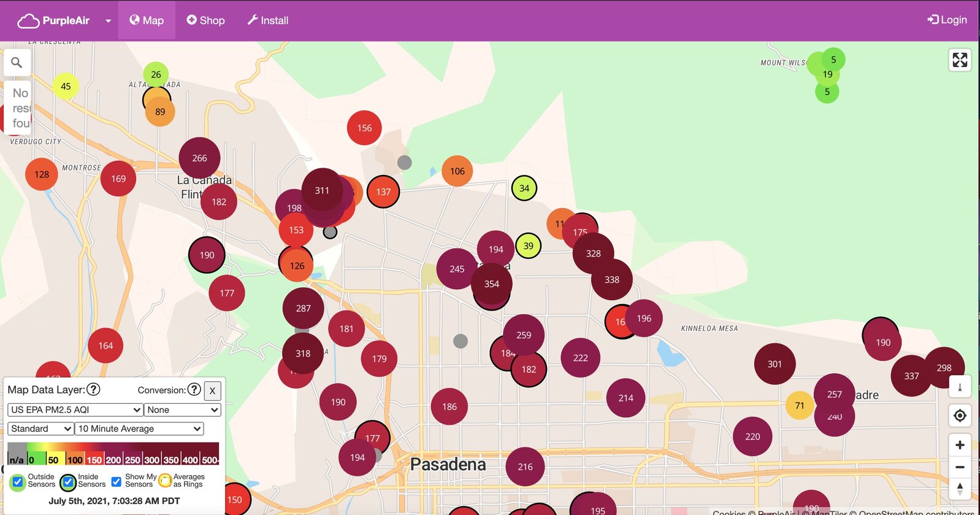Screen dimensions: 980x515
Task: Select sensor marker reading 137
Action: (x=383, y=192)
